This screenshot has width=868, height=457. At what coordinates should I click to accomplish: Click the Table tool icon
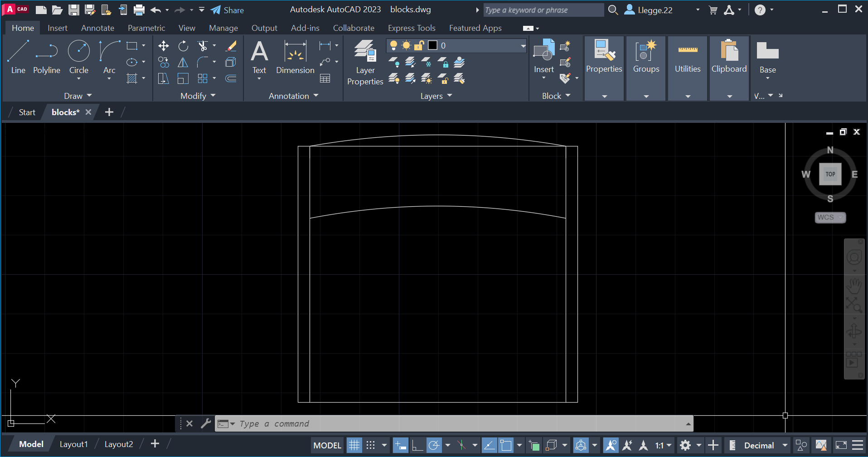tap(325, 79)
